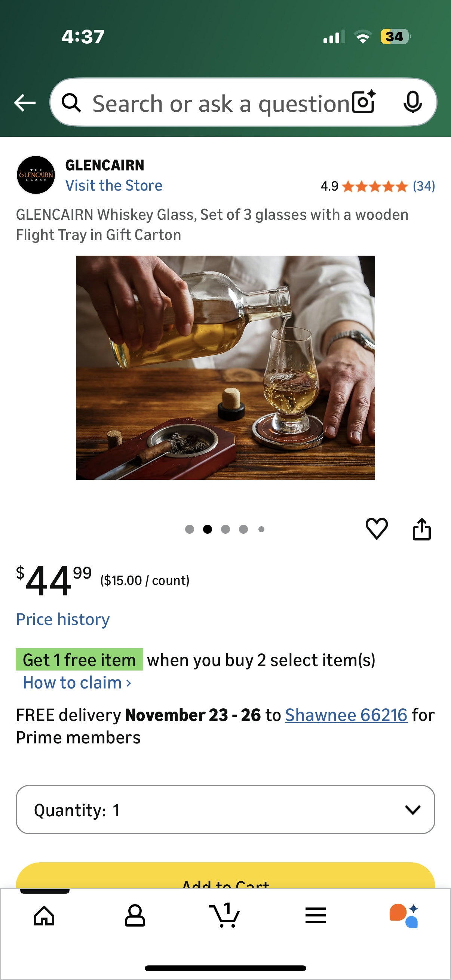Change the Shawnee 66216 delivery address
451x980 pixels.
tap(346, 715)
